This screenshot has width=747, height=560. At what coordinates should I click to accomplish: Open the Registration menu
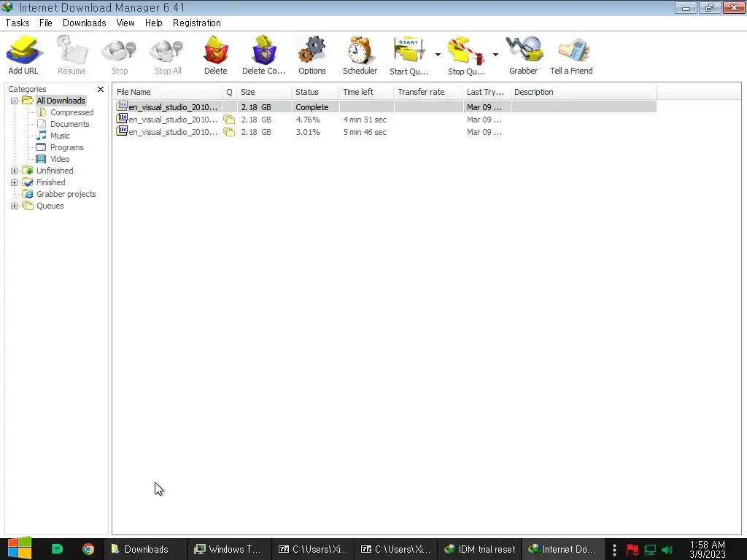click(x=197, y=23)
